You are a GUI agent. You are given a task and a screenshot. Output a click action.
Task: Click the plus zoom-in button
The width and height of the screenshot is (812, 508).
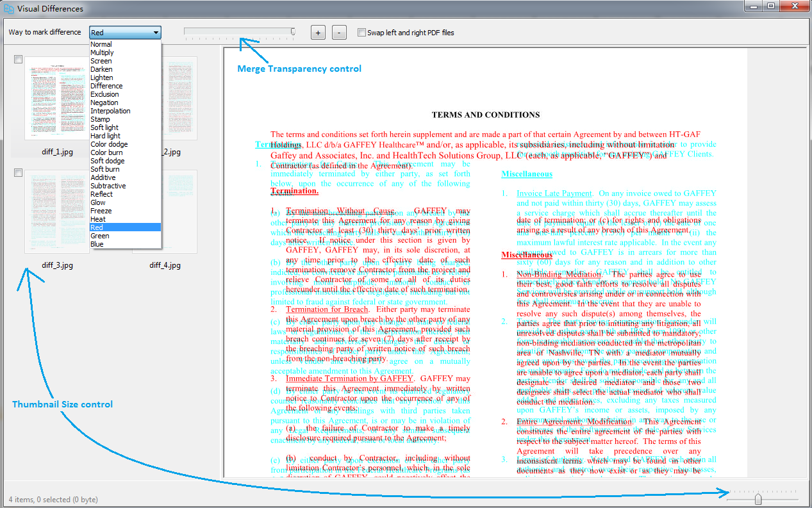click(x=318, y=33)
